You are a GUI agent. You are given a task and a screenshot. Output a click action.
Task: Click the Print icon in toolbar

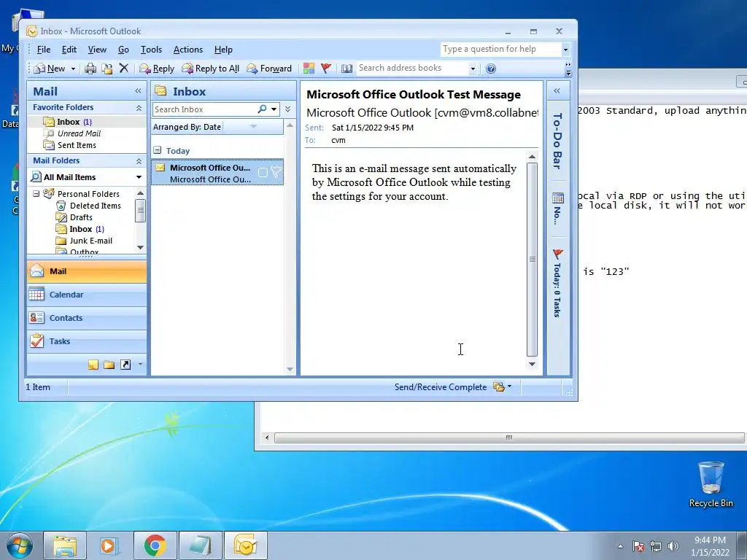(x=90, y=69)
